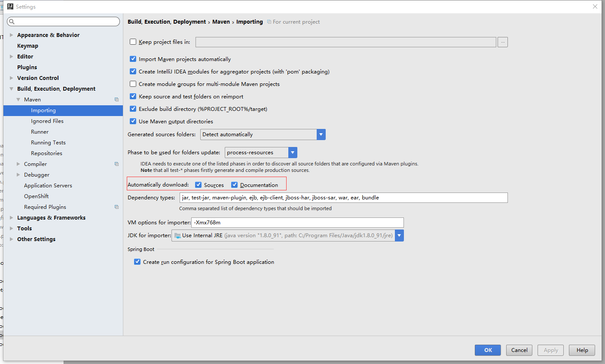Screen dimensions: 605x364
Task: Expand Version Control section
Action: [x=11, y=78]
